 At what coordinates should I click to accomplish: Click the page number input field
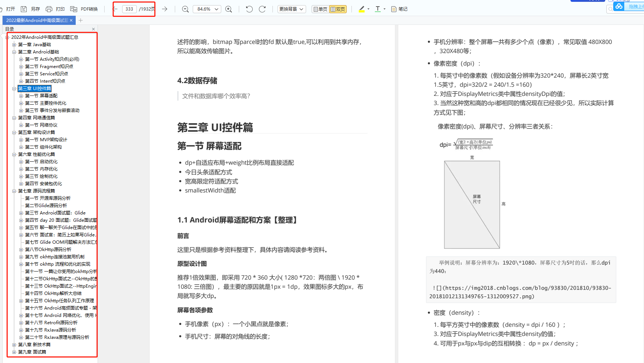coord(129,9)
